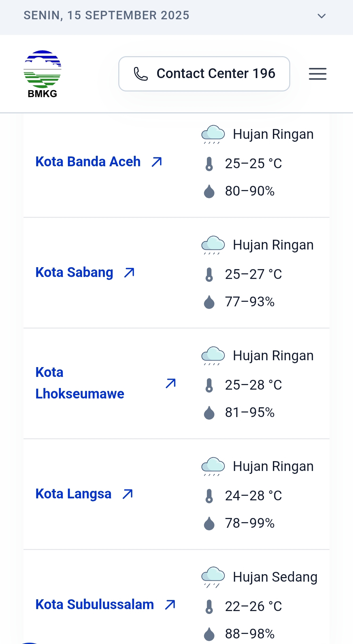Viewport: 353px width, 644px height.
Task: Select the date text Senin, 15 September 2025
Action: (x=107, y=15)
